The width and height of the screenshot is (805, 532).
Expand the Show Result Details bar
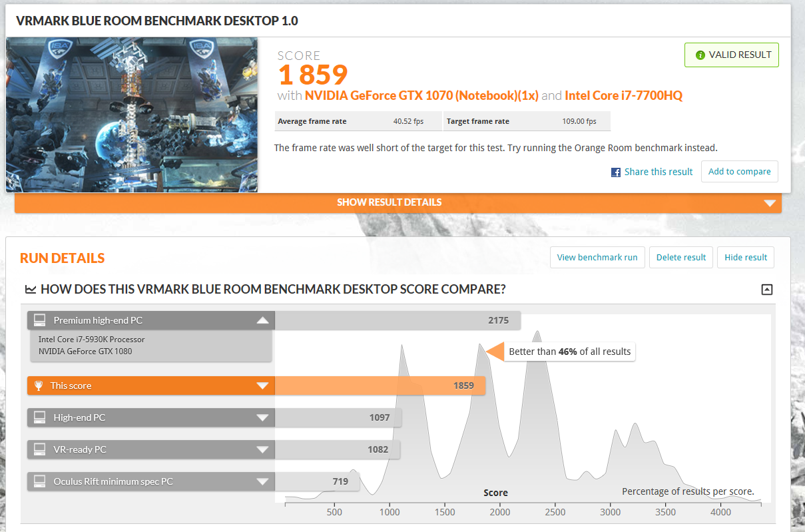398,202
